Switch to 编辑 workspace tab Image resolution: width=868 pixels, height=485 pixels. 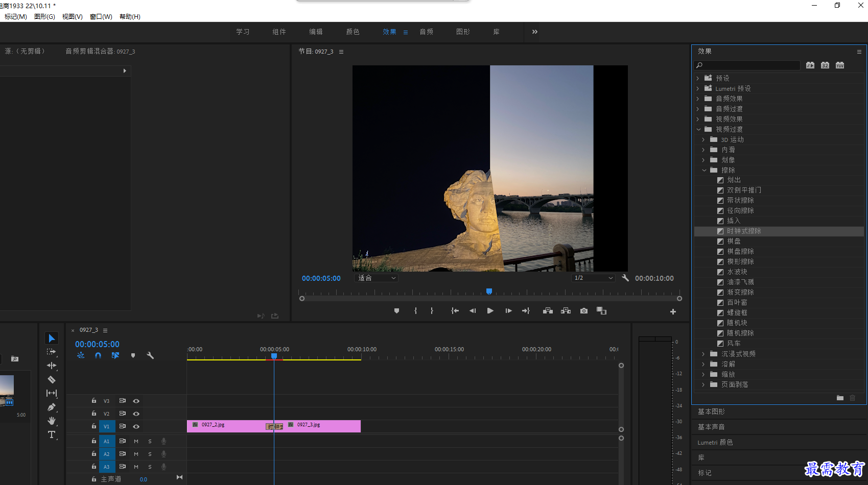(316, 32)
